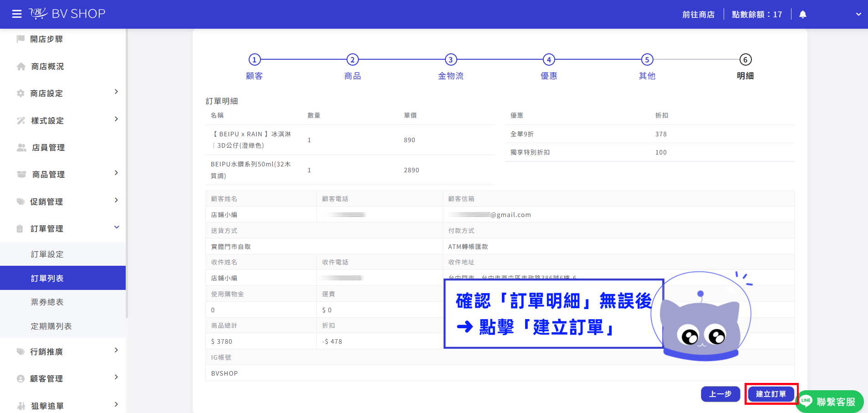Click the people icon beside 店員管理
This screenshot has height=413, width=868.
21,148
